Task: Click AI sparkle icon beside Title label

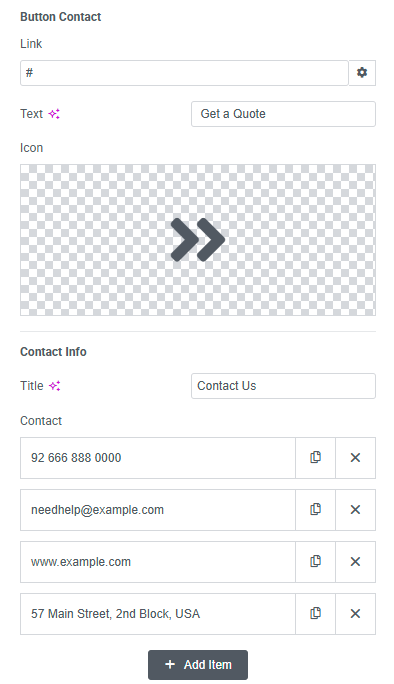Action: [54, 386]
